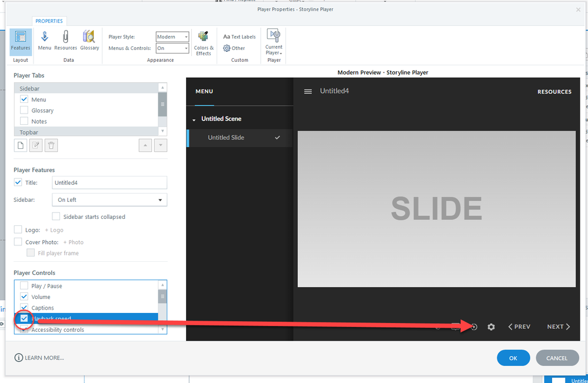Click the OK button
This screenshot has width=588, height=383.
513,358
